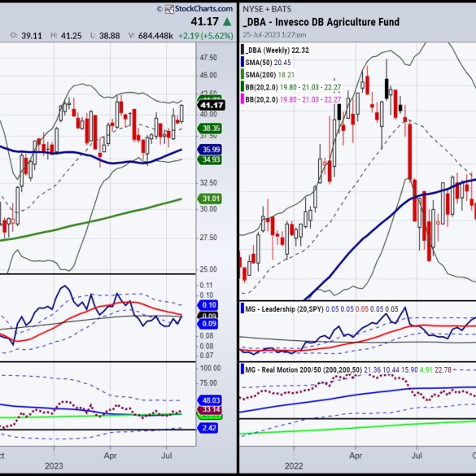Screen dimensions: 476x476
Task: Click the 45.00 price axis label
Action: tap(208, 76)
